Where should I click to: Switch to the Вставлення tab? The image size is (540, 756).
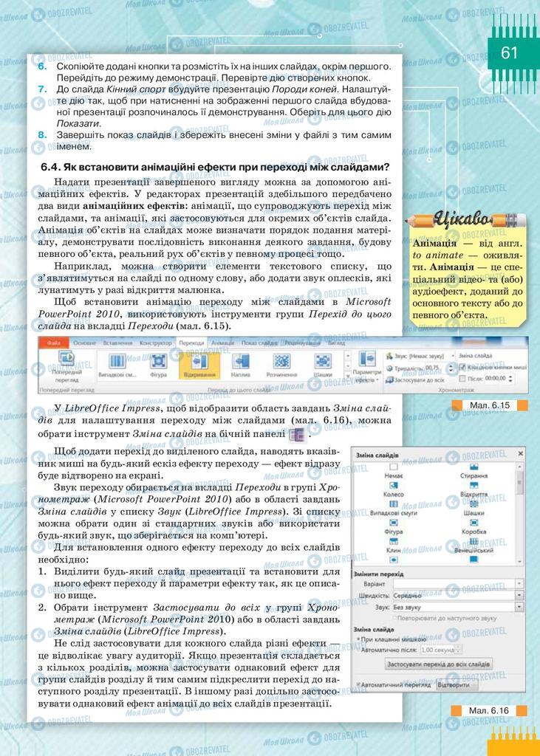click(x=117, y=343)
